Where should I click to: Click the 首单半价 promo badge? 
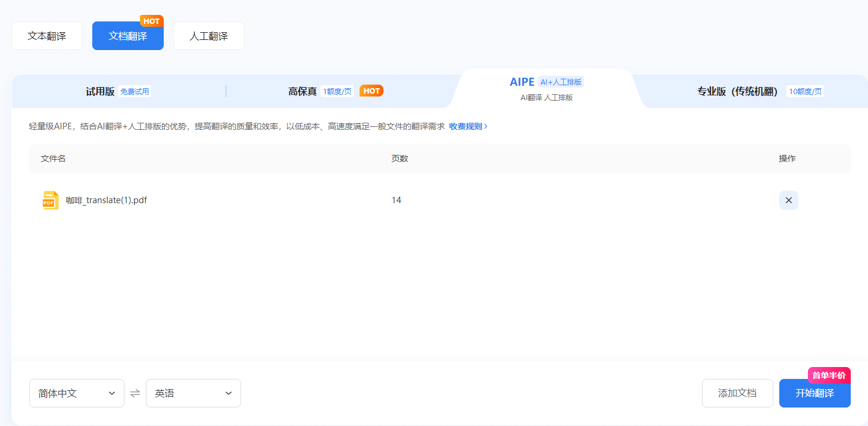(829, 375)
